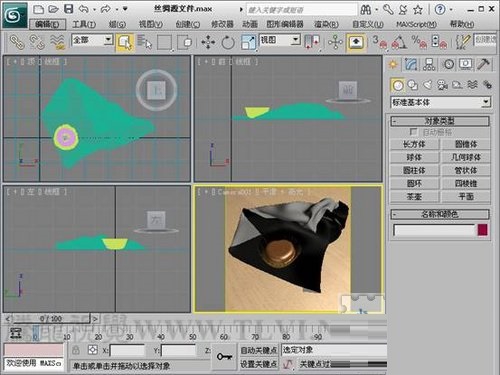
Task: Open the 创建(C) menu
Action: pyautogui.click(x=188, y=24)
